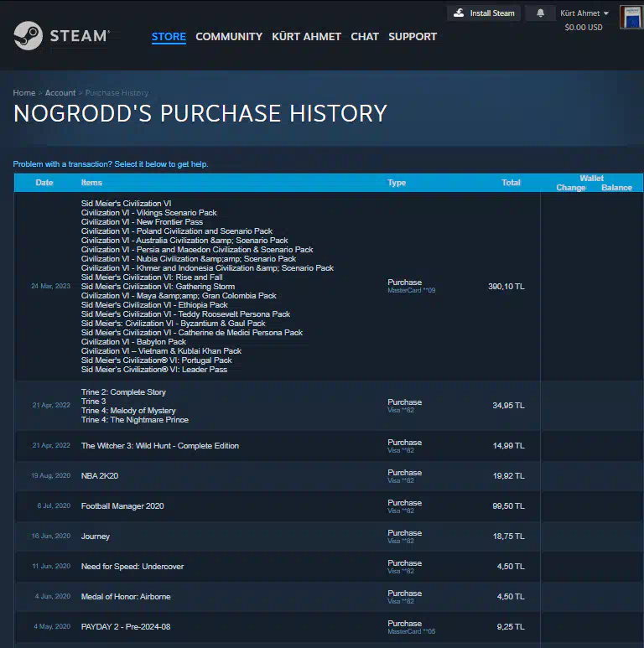
Task: Click the Steam logo icon
Action: pos(29,35)
